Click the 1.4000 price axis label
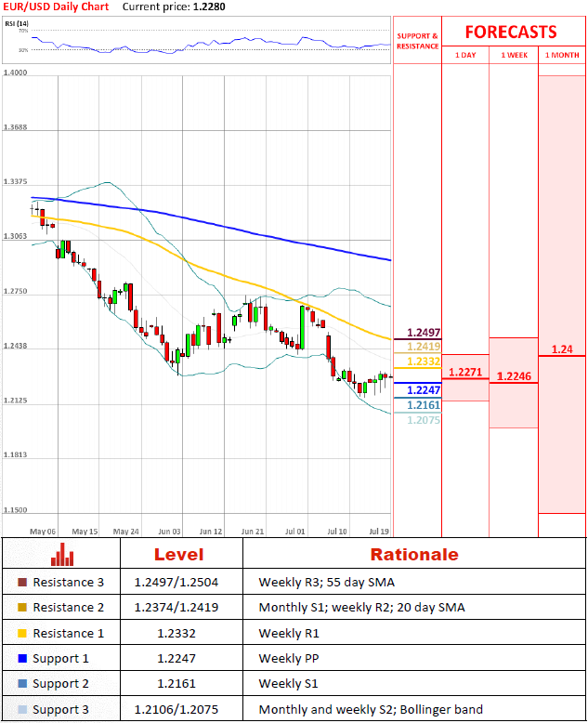 pos(15,72)
